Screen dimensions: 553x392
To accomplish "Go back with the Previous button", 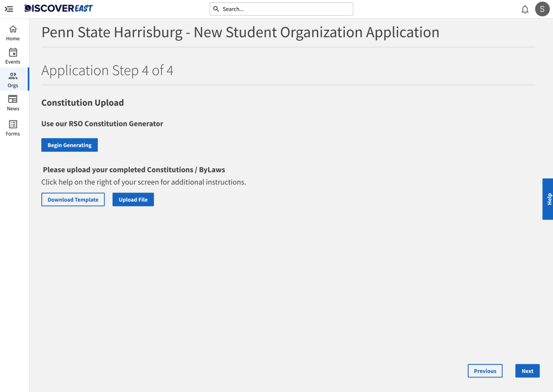I will click(x=485, y=371).
